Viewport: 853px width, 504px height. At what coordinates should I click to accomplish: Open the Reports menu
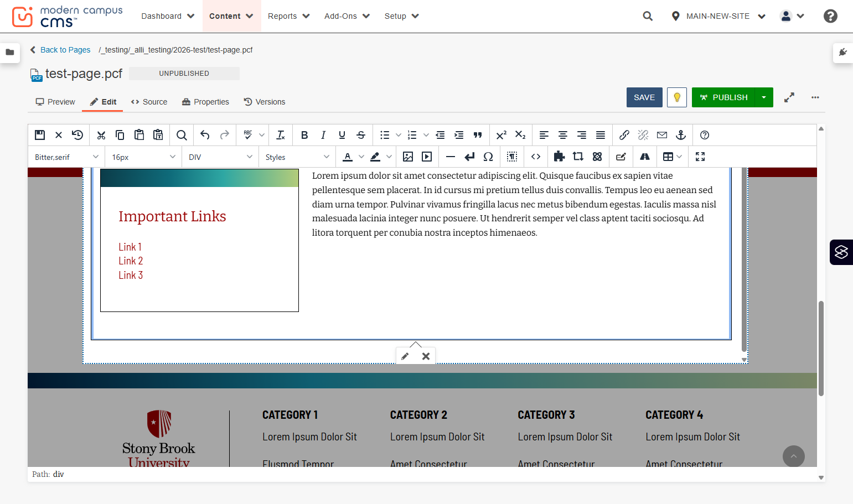pos(288,16)
